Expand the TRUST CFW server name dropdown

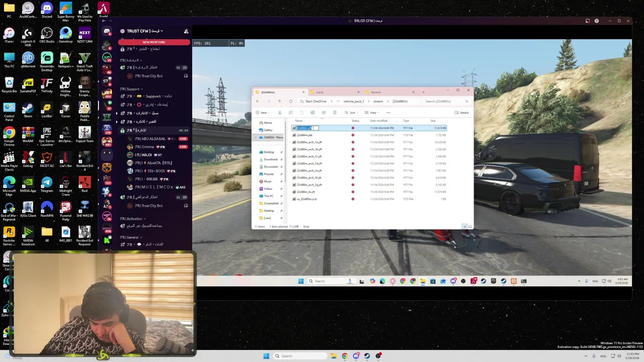pyautogui.click(x=145, y=31)
